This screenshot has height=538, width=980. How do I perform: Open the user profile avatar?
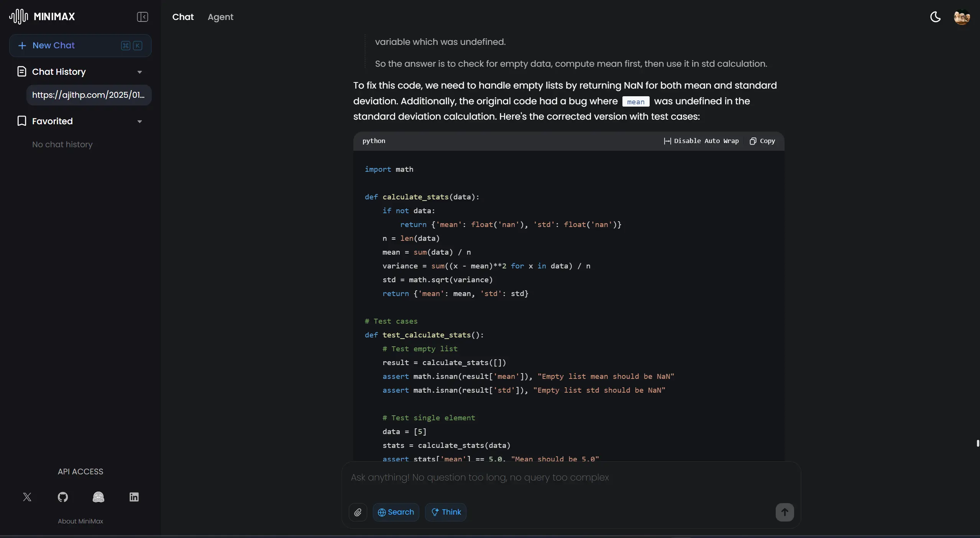[961, 17]
